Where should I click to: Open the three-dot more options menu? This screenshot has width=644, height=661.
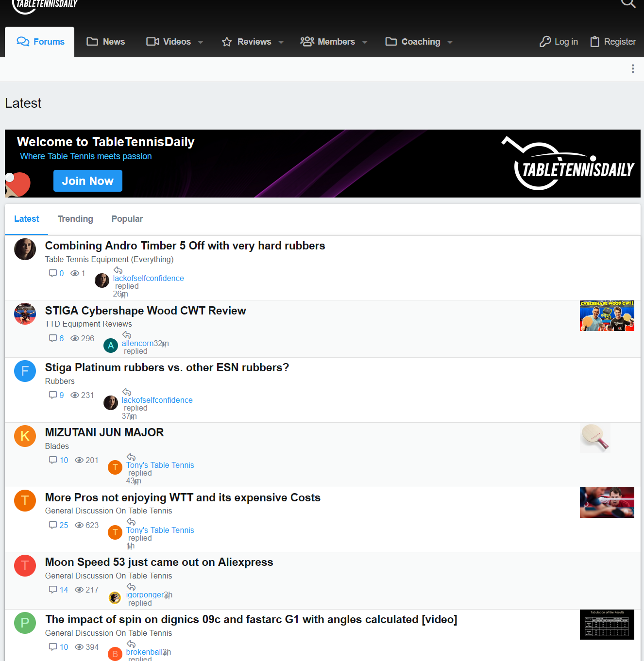coord(632,68)
